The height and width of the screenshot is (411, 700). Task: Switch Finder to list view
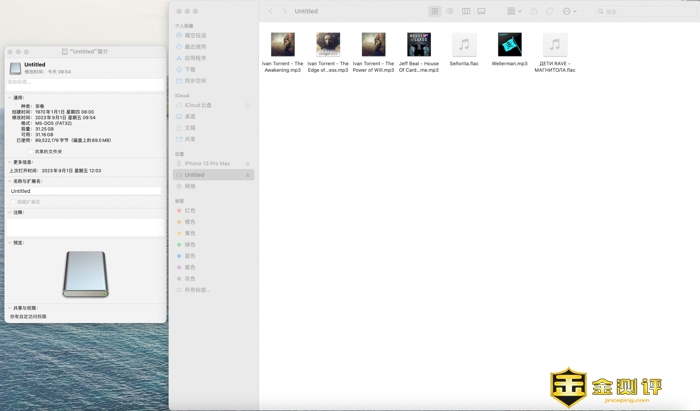(450, 11)
